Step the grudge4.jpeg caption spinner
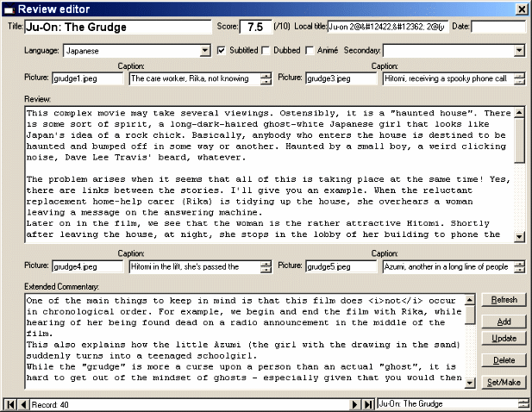Image resolution: width=532 pixels, height=412 pixels. tap(266, 267)
